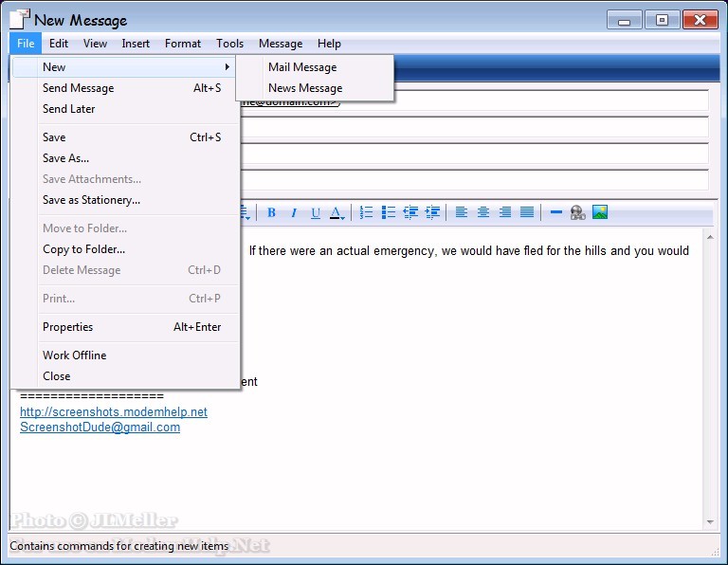The image size is (728, 565).
Task: Toggle bold formatting in the toolbar
Action: pyautogui.click(x=271, y=212)
